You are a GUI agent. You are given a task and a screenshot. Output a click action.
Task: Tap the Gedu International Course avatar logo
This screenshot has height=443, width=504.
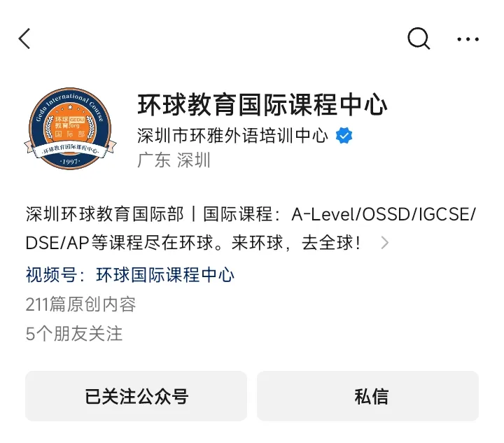pos(71,129)
